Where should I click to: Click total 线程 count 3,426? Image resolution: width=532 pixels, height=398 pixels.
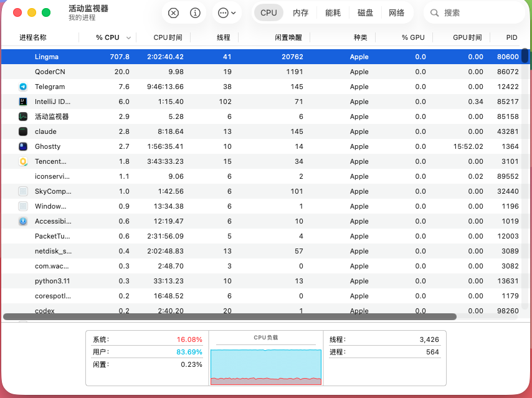pos(429,339)
